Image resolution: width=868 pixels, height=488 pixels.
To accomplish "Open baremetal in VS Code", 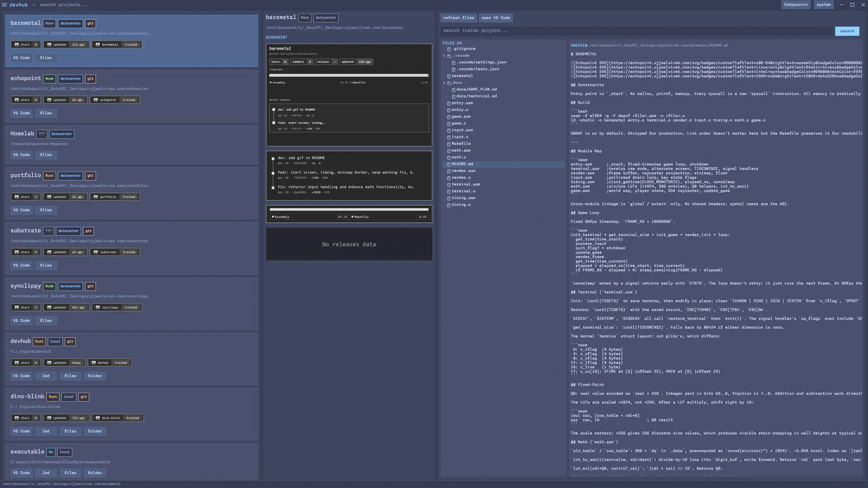I will (21, 58).
